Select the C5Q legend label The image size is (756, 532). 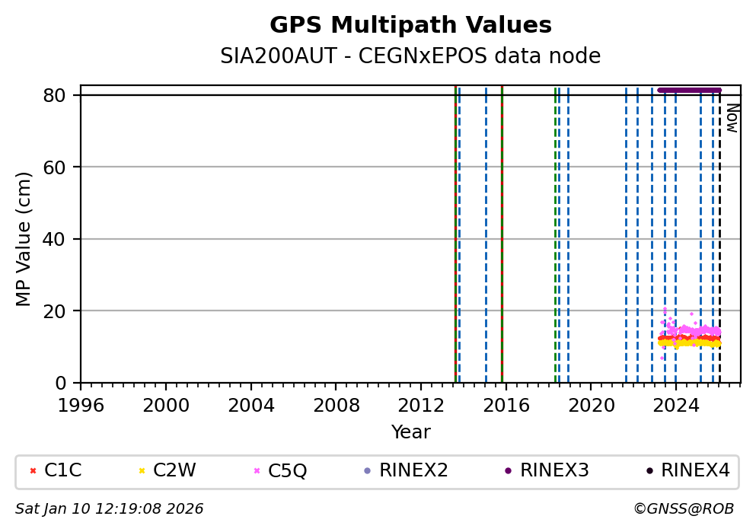coord(287,470)
